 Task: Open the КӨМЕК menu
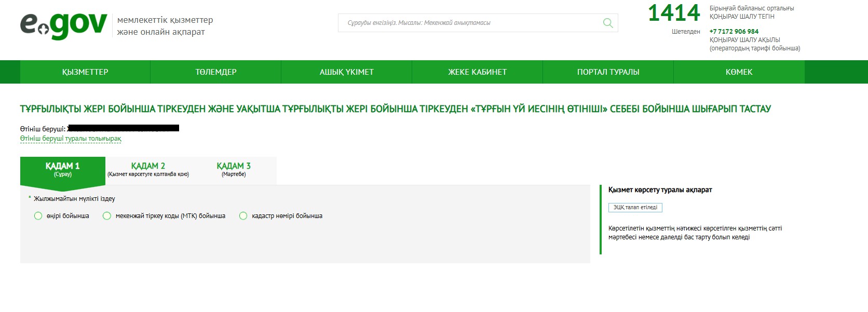point(739,72)
